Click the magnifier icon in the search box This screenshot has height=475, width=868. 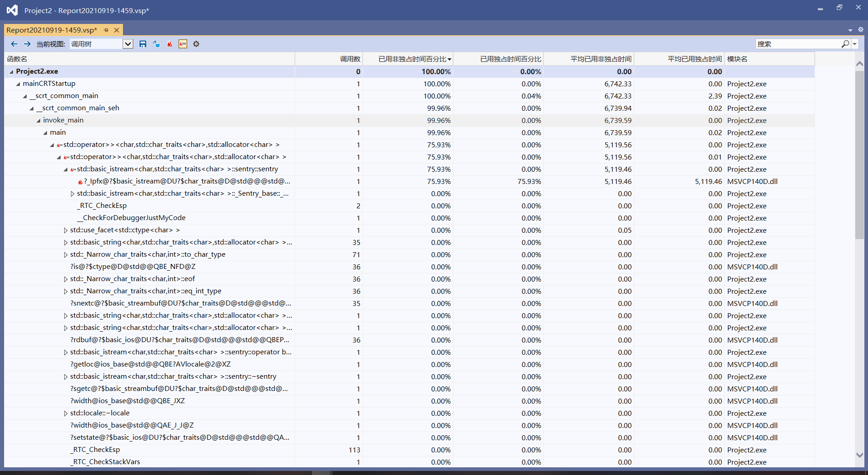(x=845, y=44)
